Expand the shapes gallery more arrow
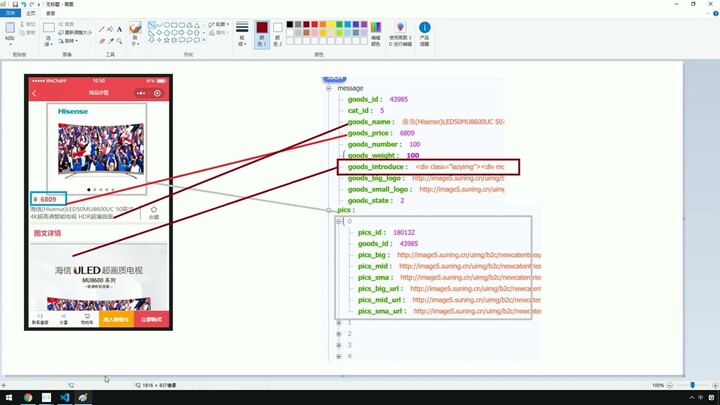Viewport: 720px width, 405px height. (204, 40)
